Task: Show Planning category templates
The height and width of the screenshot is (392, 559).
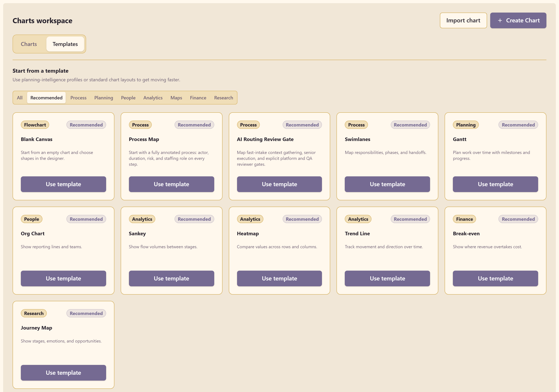Action: click(104, 98)
